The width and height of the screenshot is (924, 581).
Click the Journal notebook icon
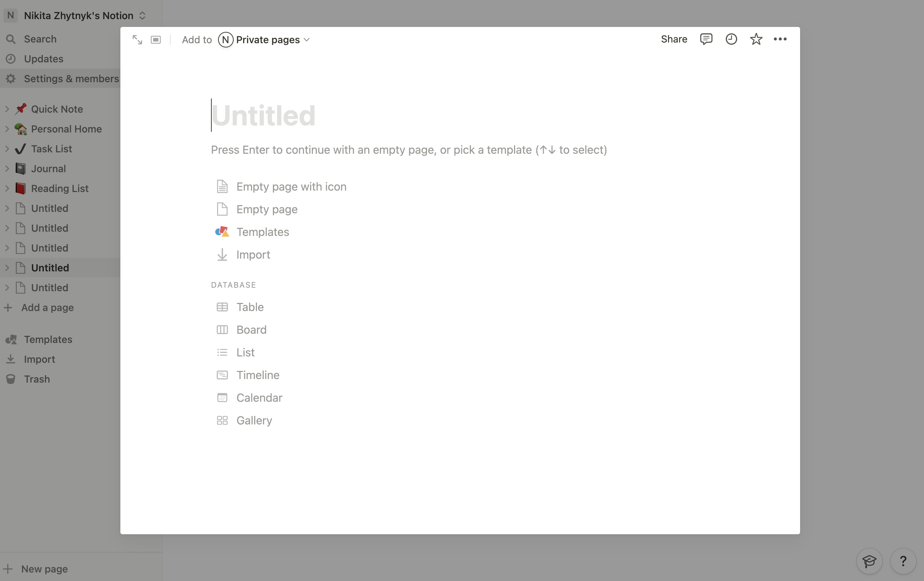pos(21,169)
